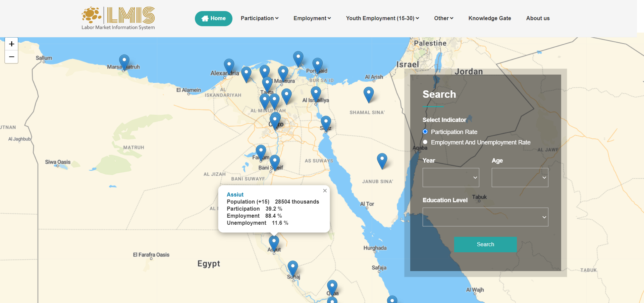Click the LMIS logo
This screenshot has height=303, width=644.
click(118, 18)
